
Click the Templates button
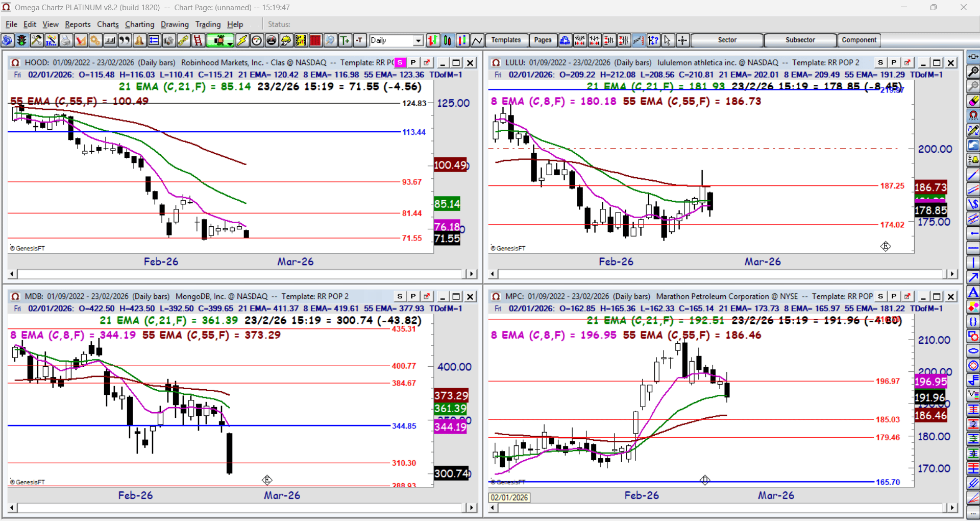[506, 40]
